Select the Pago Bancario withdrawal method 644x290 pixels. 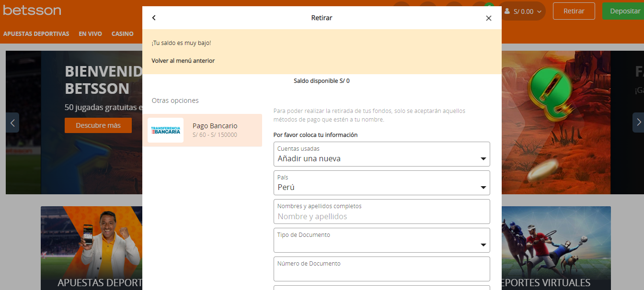click(x=215, y=125)
